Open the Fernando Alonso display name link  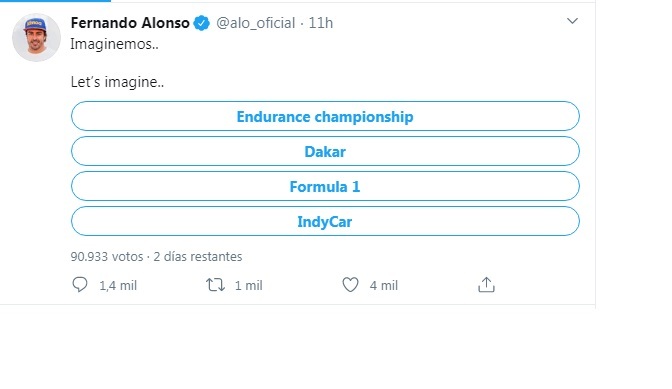(130, 23)
